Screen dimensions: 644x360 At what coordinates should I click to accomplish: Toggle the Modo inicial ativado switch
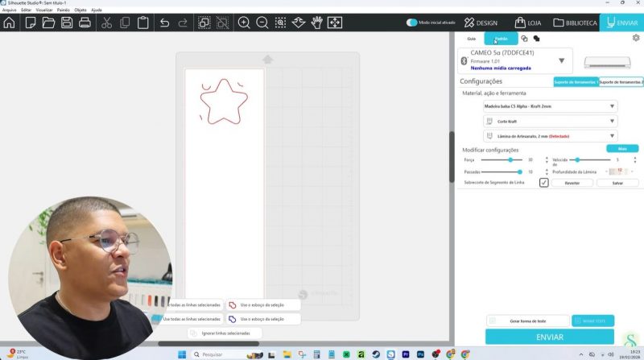(x=411, y=23)
